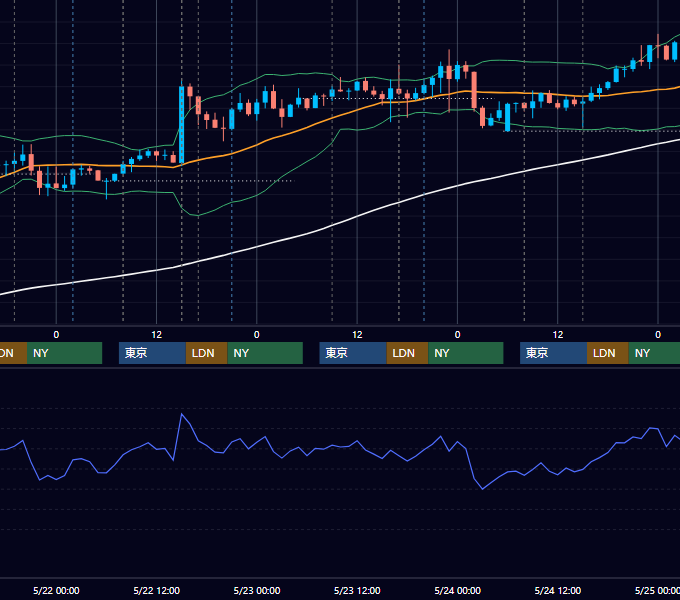680x600 pixels.
Task: Click the tall cyan candlestick on 5/22 afternoon
Action: pyautogui.click(x=181, y=125)
